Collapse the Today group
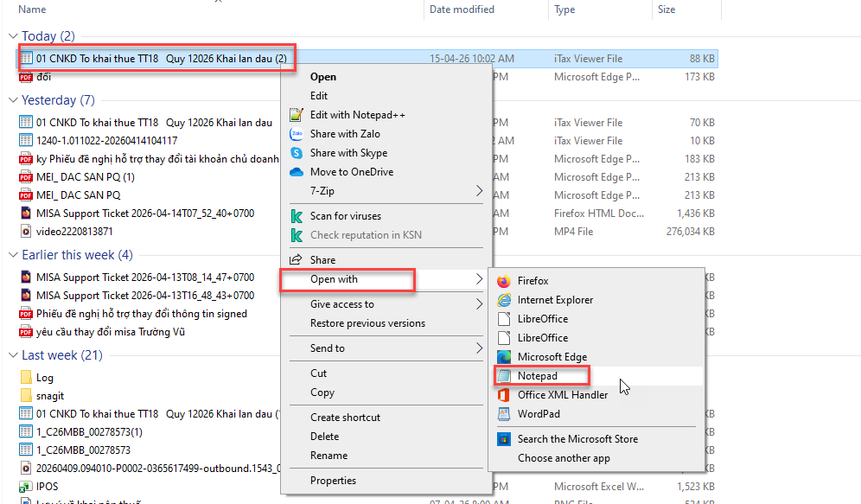 coord(13,36)
